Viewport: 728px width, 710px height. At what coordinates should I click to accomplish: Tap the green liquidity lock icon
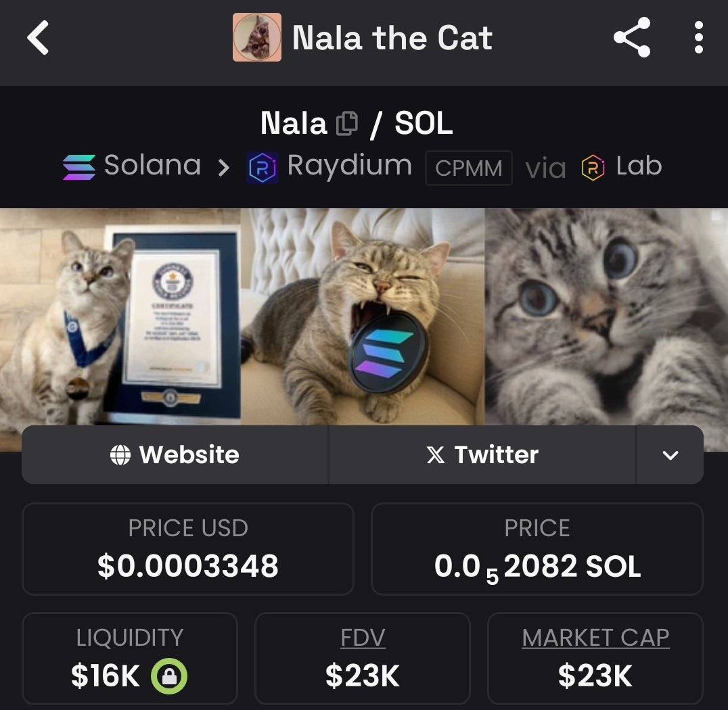pos(169,676)
